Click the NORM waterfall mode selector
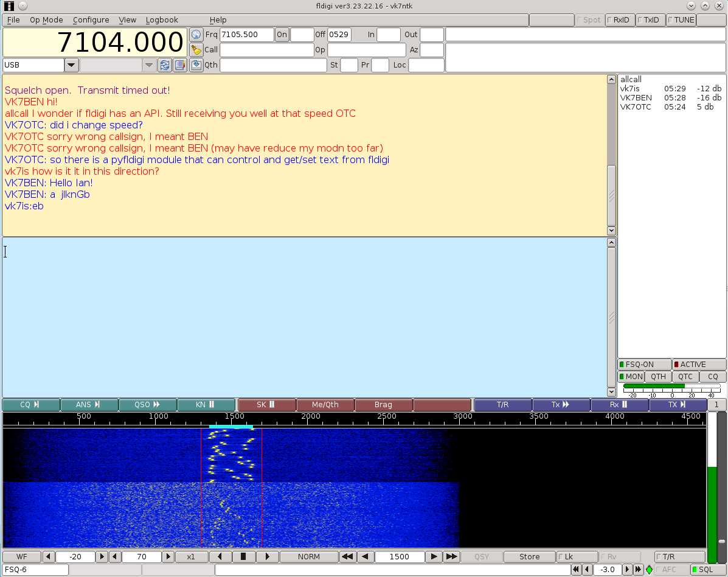The width and height of the screenshot is (728, 577). (309, 556)
